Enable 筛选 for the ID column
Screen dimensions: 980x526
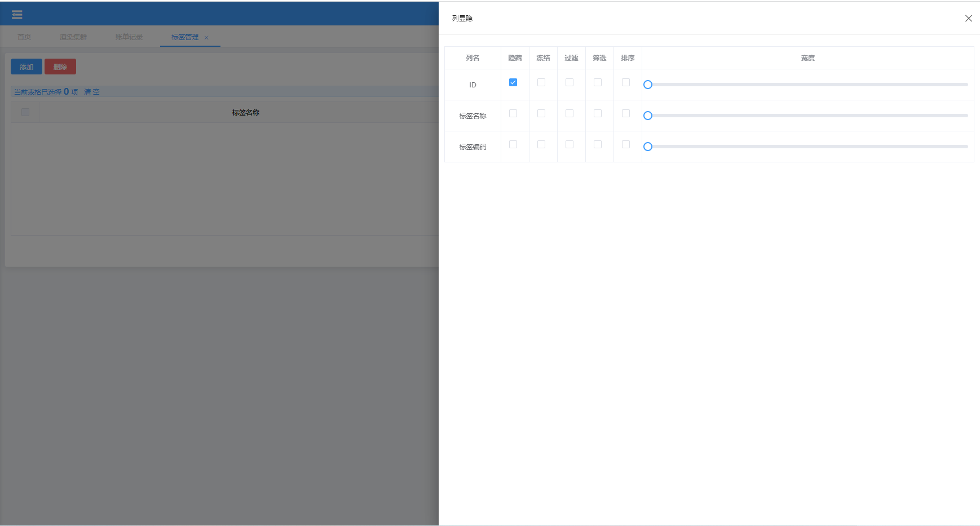point(598,82)
